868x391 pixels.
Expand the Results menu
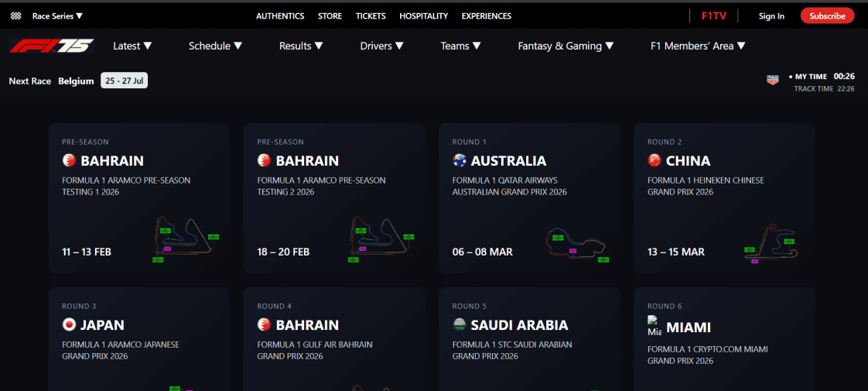tap(301, 46)
